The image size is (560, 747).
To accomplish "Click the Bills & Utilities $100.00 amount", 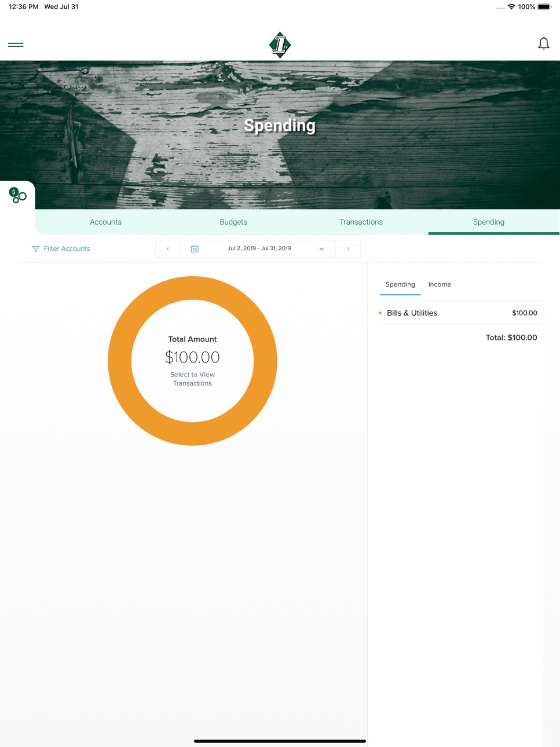I will click(525, 313).
